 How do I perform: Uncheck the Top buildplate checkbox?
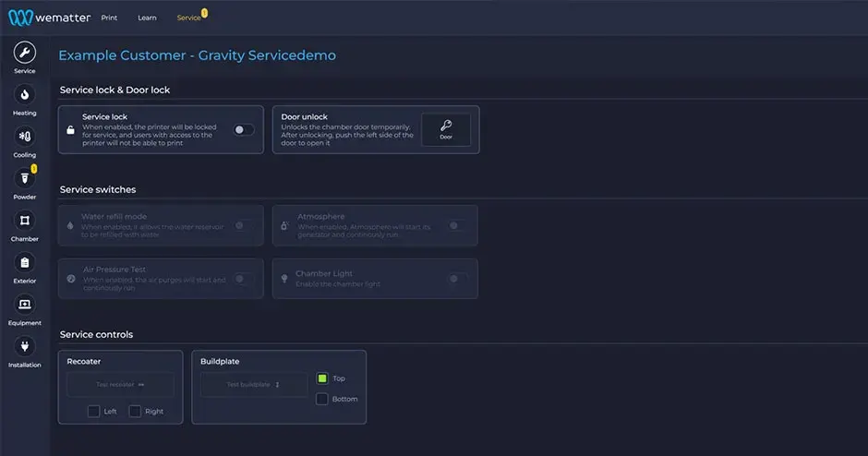322,378
